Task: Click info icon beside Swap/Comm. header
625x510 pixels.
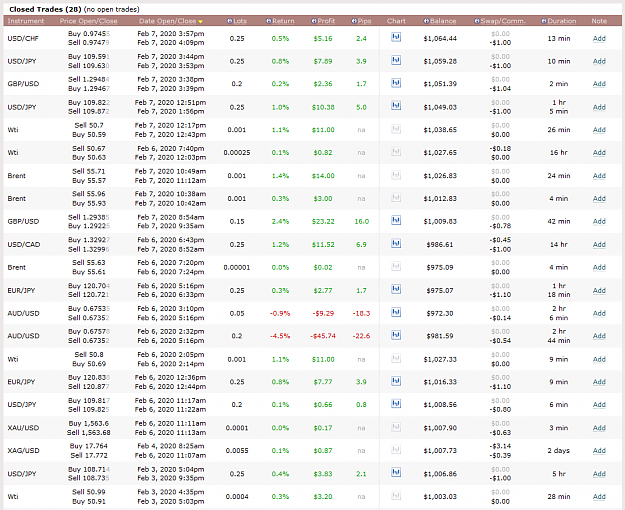Action: [477, 21]
